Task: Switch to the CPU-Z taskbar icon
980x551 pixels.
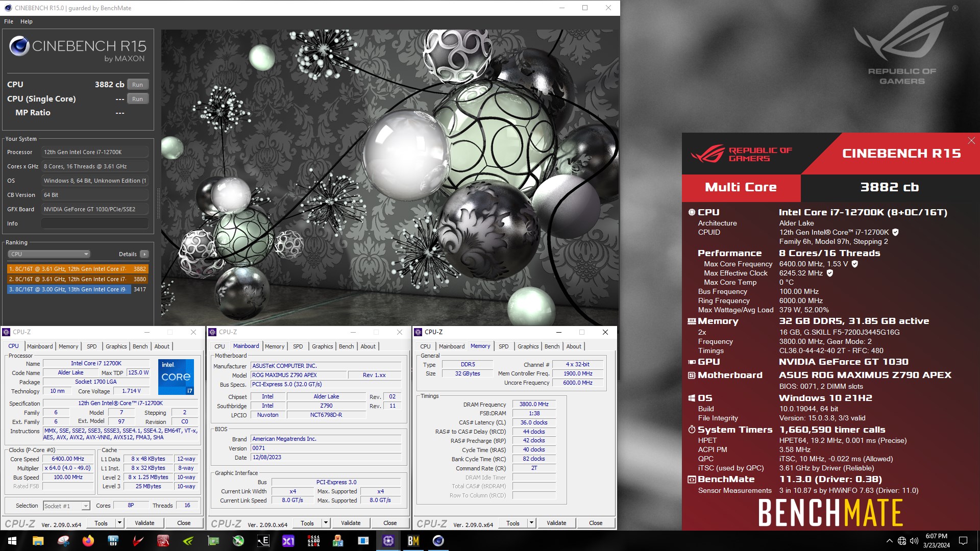Action: tap(388, 541)
